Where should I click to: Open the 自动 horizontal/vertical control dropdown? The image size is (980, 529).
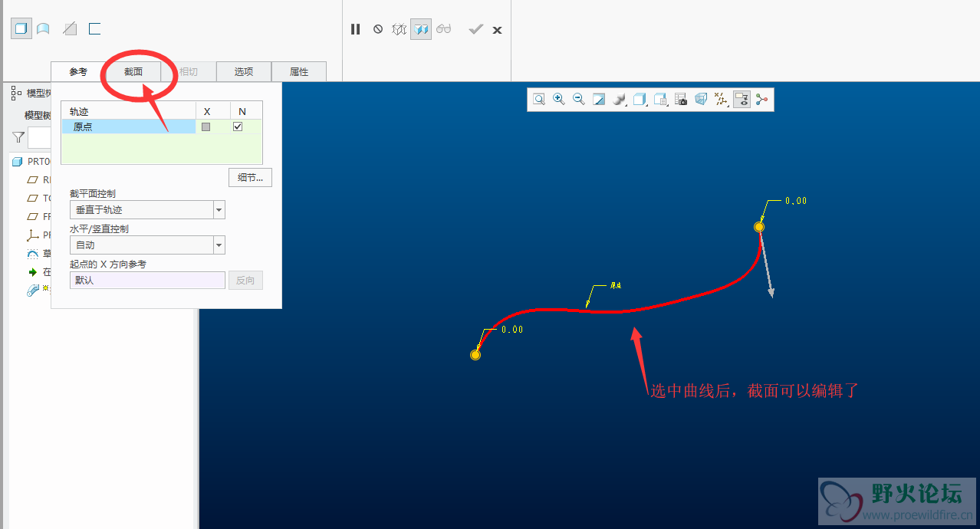tap(147, 245)
